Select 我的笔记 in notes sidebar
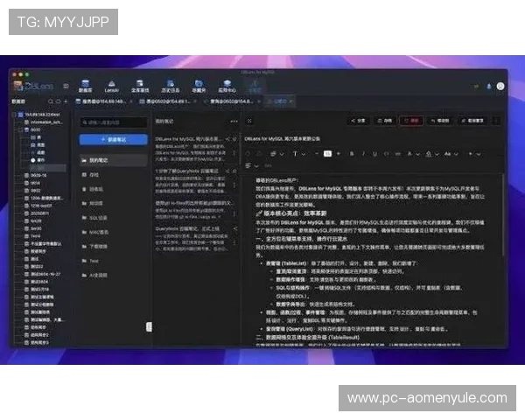Image resolution: width=525 pixels, height=420 pixels. pos(114,160)
